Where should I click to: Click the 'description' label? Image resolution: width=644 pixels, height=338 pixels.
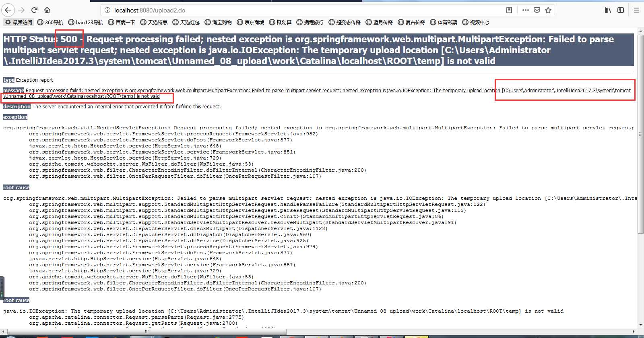17,106
